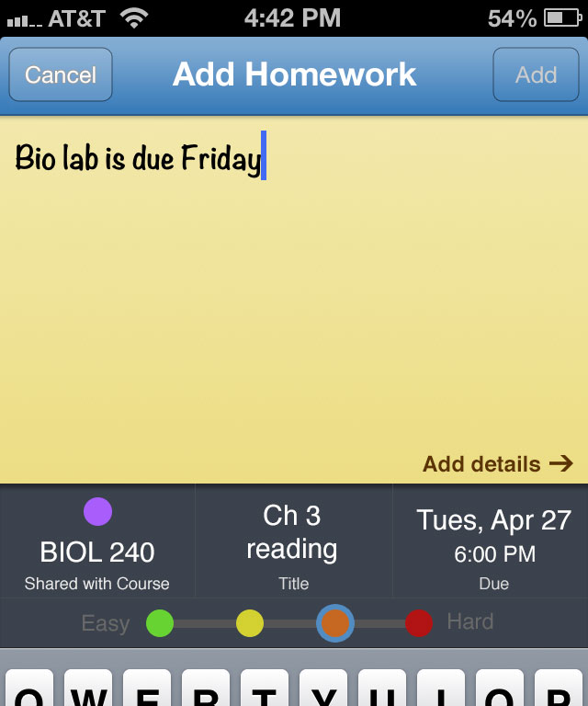Tap the Easy label on difficulty slider
This screenshot has height=706, width=588.
point(106,624)
